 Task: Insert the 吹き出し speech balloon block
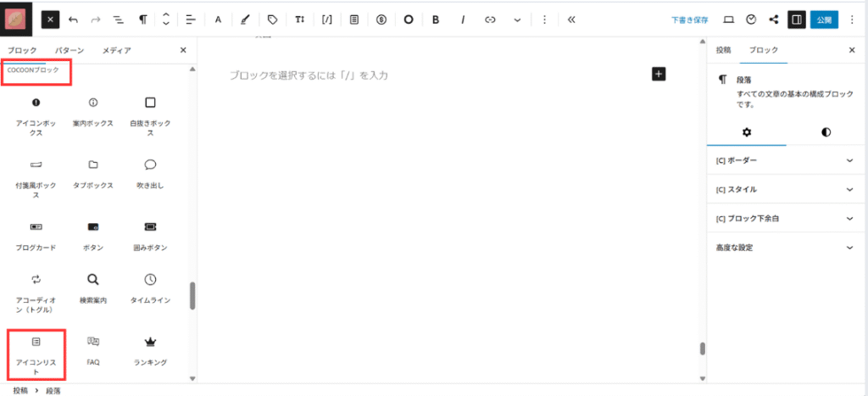click(x=150, y=174)
